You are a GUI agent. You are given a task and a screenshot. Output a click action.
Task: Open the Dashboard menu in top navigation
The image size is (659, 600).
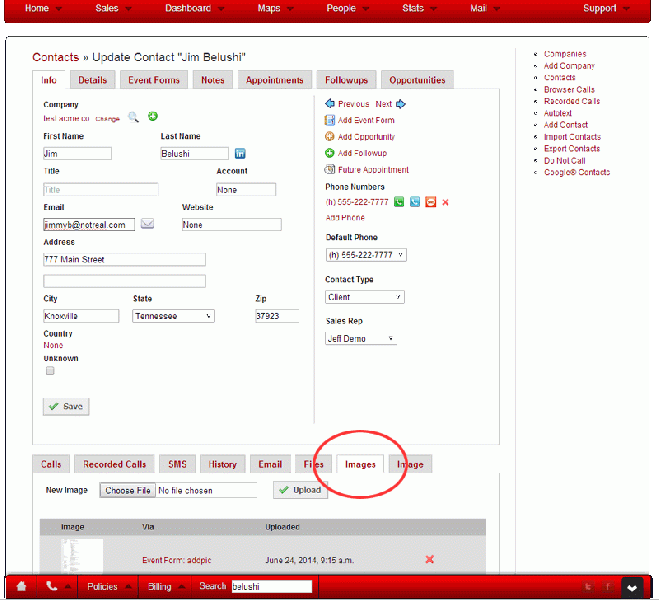189,9
